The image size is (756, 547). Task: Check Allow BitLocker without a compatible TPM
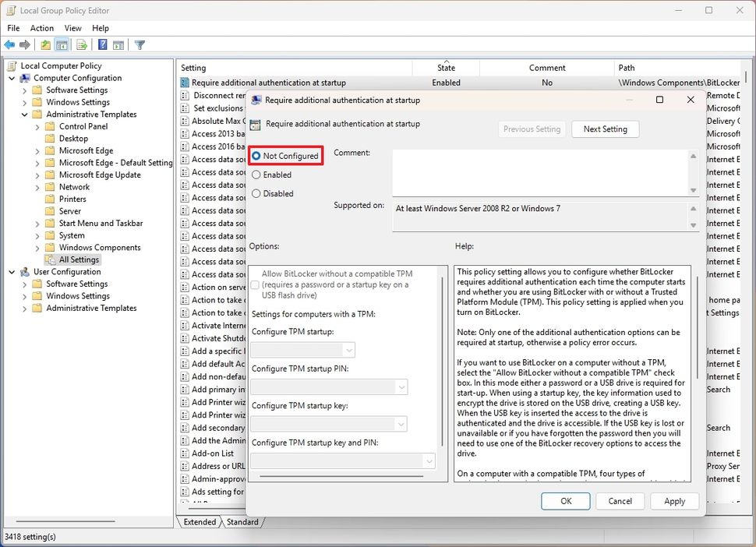pos(255,285)
